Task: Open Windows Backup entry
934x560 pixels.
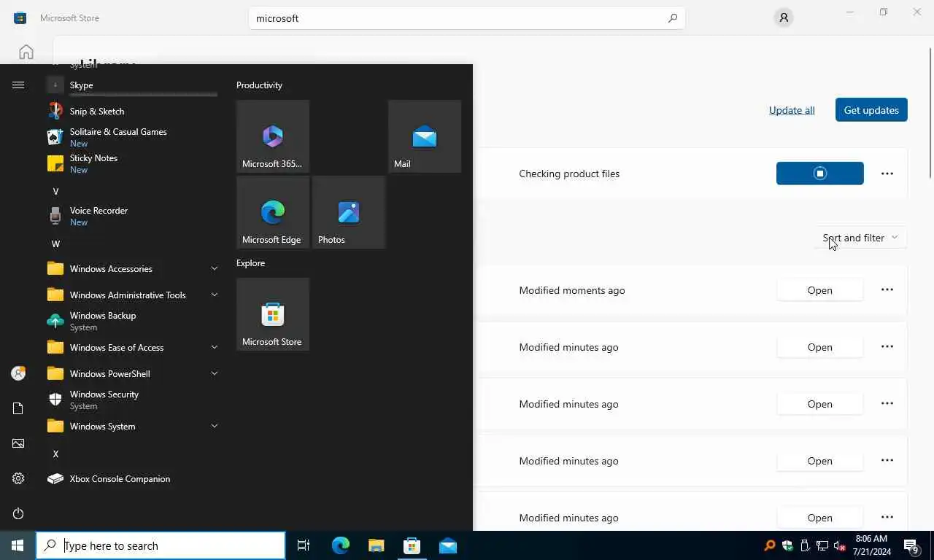Action: 131,321
